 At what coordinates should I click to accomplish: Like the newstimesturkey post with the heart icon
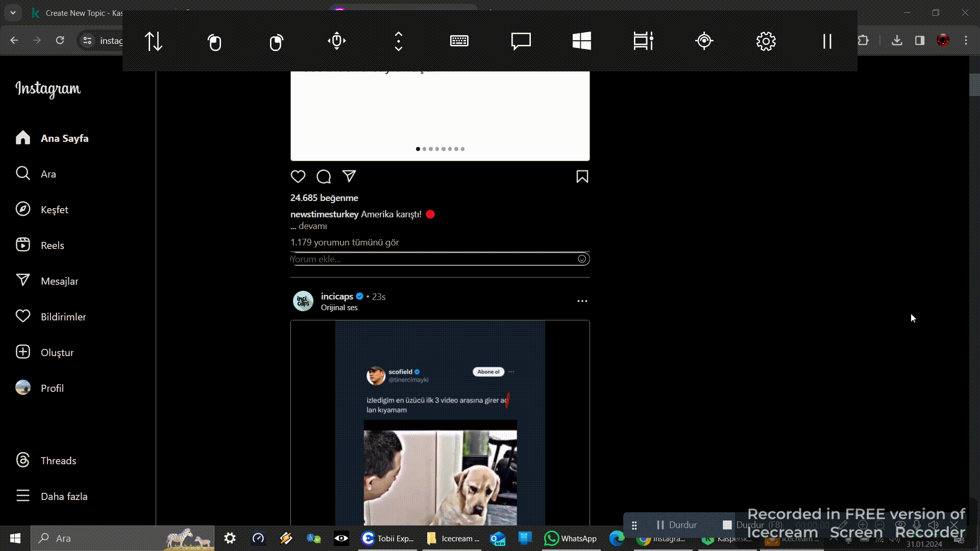(x=298, y=177)
